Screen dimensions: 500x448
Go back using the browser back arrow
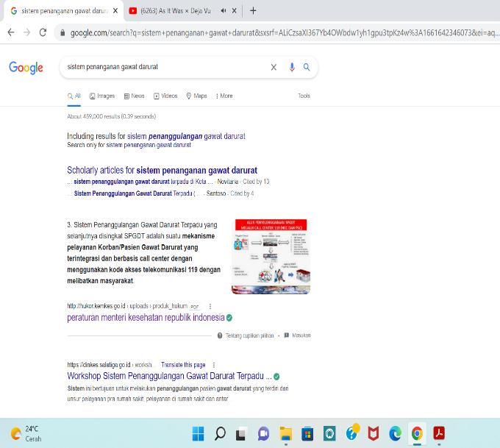click(x=11, y=32)
